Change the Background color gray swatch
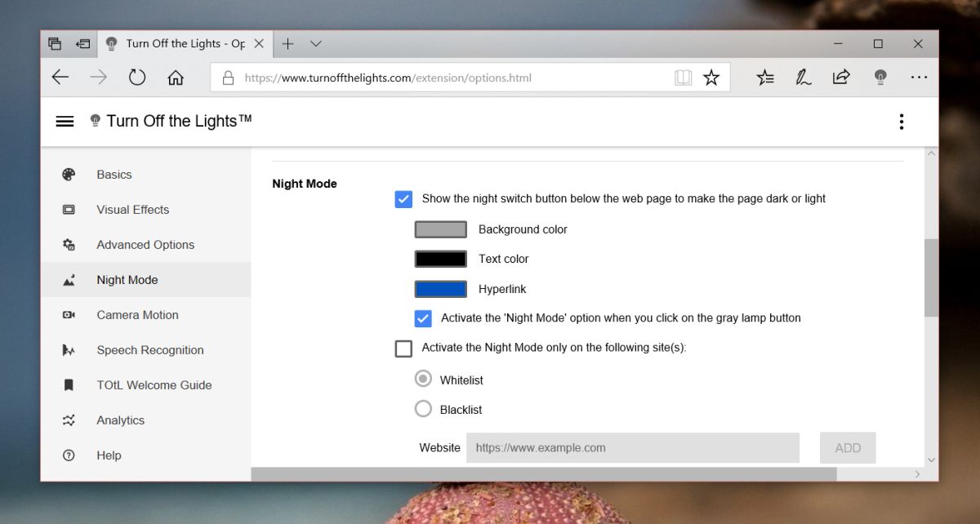Image resolution: width=980 pixels, height=524 pixels. pos(441,229)
